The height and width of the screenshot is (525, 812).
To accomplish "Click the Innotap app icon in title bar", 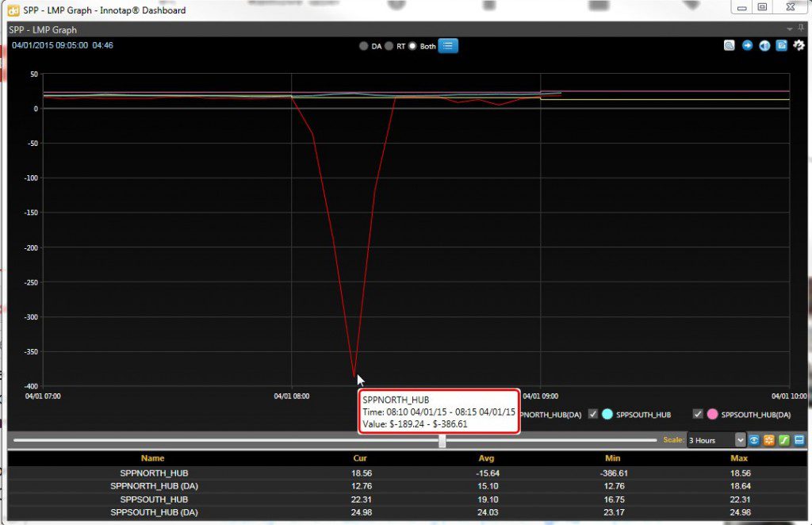I will (x=13, y=10).
